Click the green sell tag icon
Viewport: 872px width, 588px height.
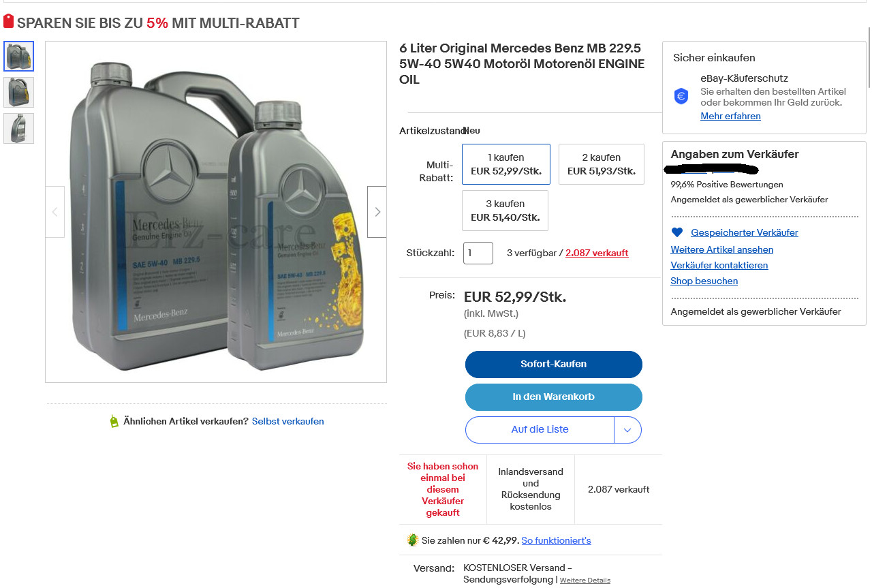(114, 421)
